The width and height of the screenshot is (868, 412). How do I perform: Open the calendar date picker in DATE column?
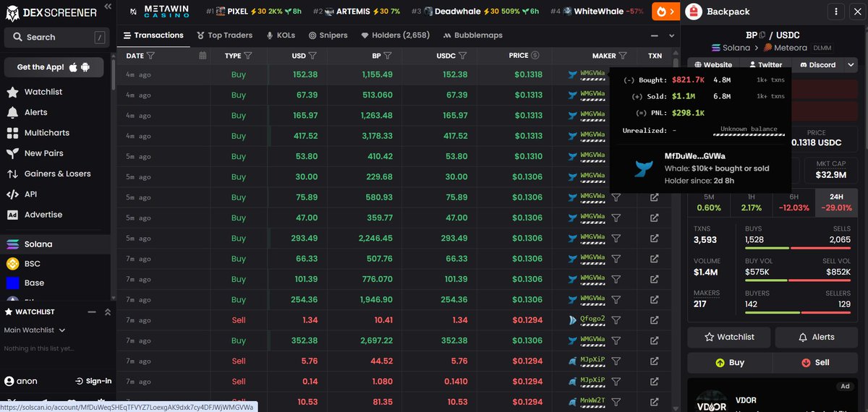(x=203, y=55)
